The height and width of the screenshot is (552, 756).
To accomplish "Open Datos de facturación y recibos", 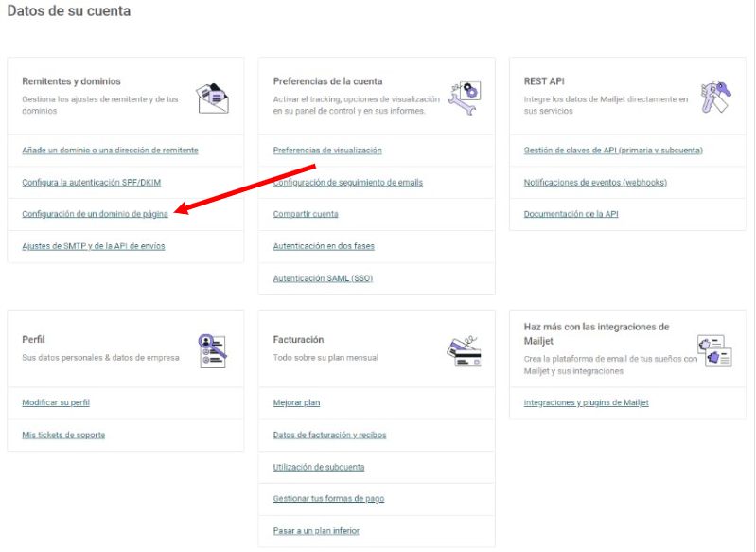I will click(330, 435).
